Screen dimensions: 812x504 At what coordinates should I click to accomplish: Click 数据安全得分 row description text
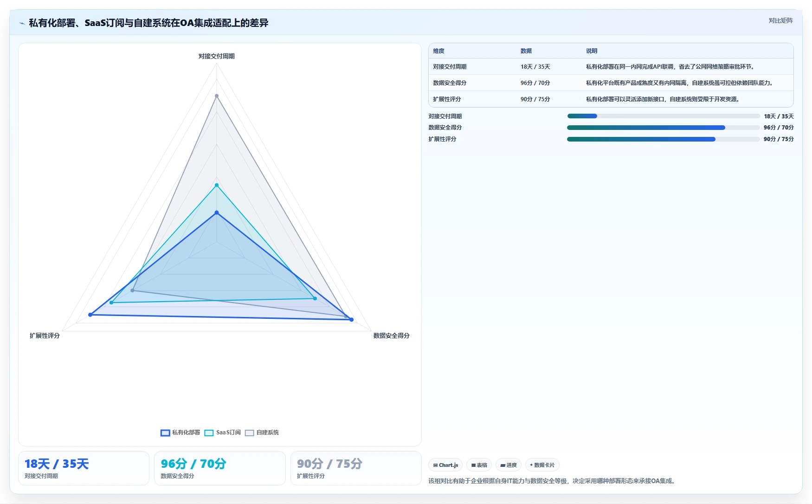click(680, 83)
